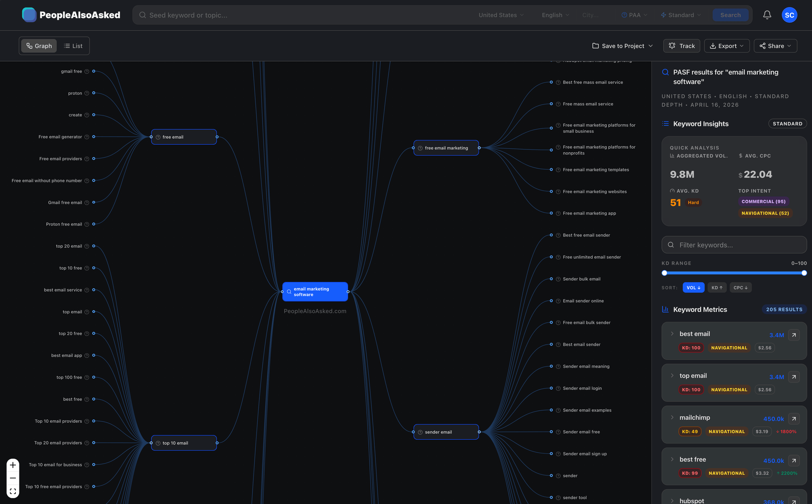Open the Share dropdown

pyautogui.click(x=775, y=46)
